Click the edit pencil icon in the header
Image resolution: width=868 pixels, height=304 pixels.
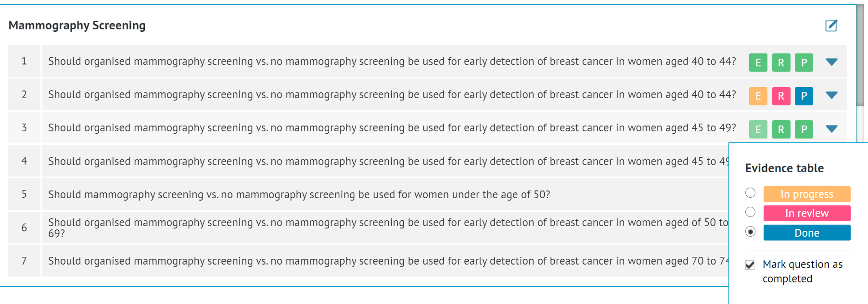831,25
